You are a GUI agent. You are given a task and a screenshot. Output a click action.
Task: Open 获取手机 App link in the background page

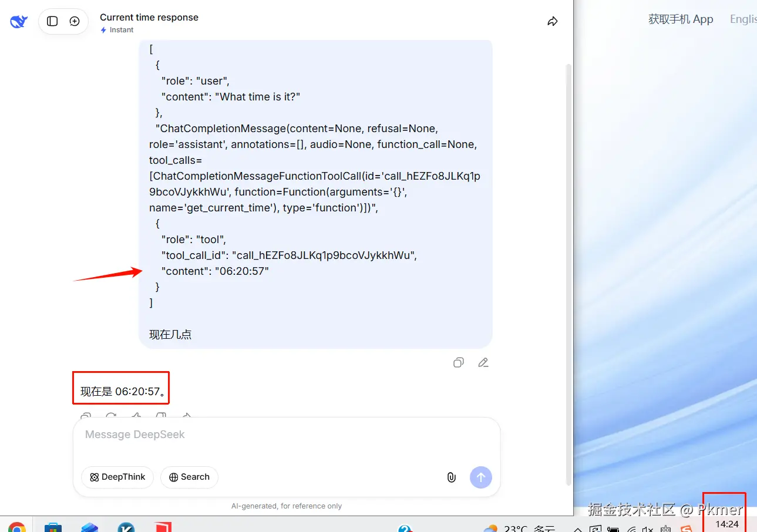(x=681, y=19)
